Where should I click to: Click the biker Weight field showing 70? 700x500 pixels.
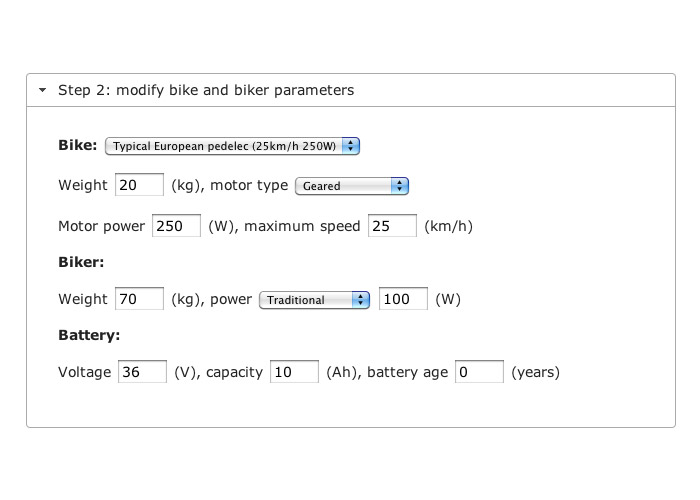(139, 299)
